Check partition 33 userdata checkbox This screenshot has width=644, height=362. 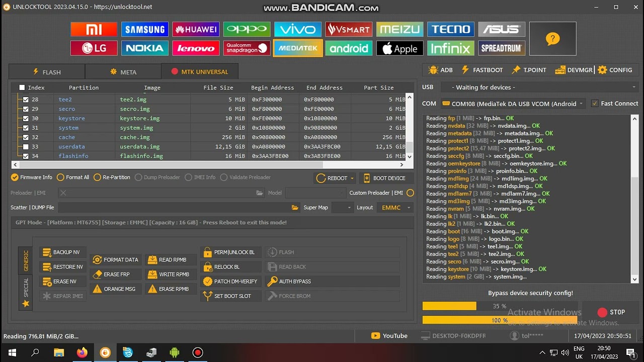point(26,147)
